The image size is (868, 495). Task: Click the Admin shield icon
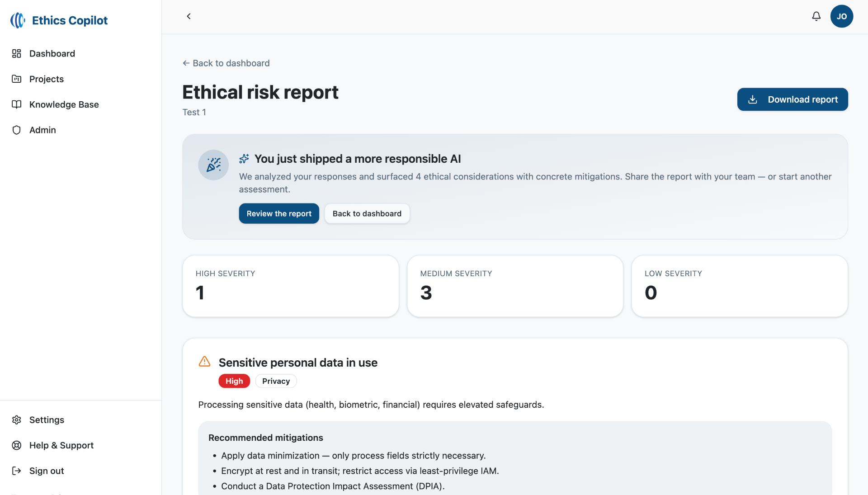17,130
